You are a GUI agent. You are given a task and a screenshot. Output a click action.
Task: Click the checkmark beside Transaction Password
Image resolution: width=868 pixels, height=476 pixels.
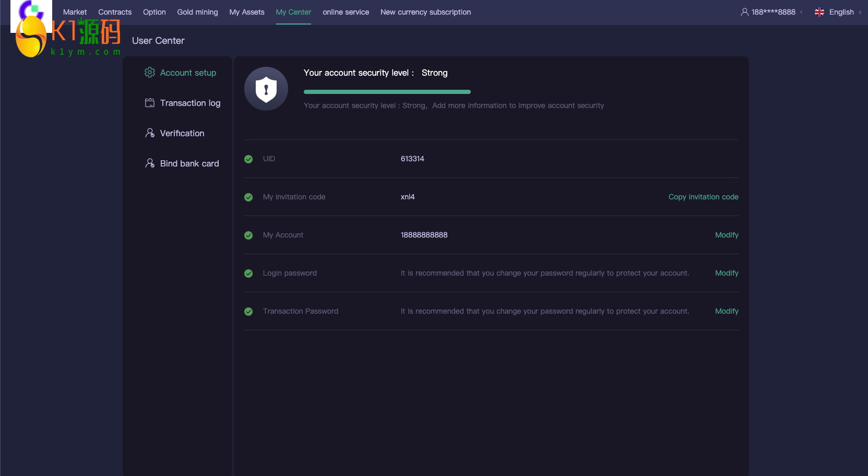coord(248,312)
